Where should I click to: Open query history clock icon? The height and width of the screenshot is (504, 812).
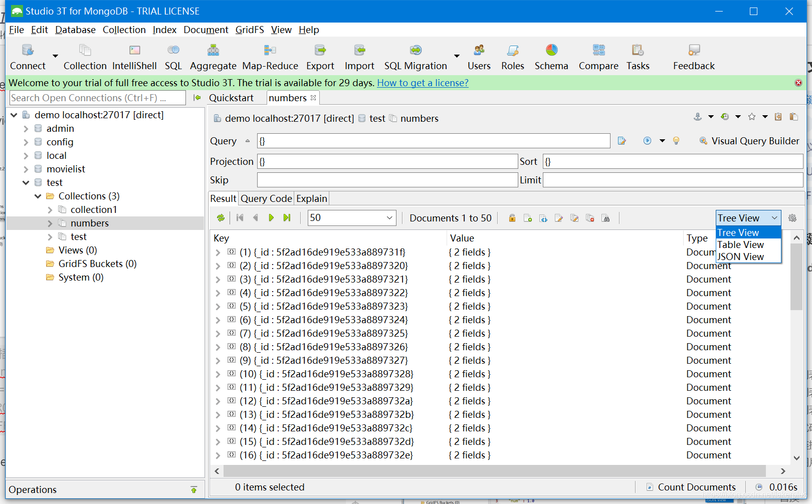click(x=725, y=117)
